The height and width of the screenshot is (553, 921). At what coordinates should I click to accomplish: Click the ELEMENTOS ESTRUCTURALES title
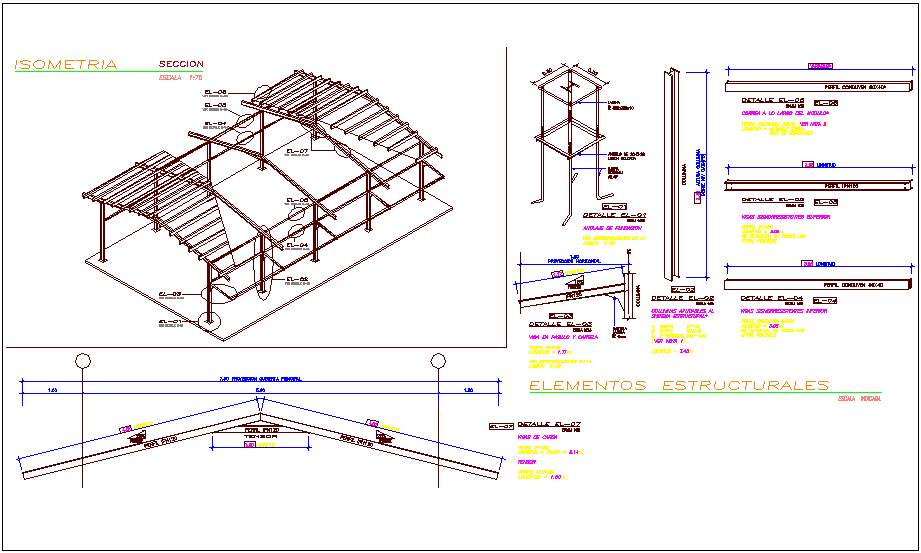[679, 386]
